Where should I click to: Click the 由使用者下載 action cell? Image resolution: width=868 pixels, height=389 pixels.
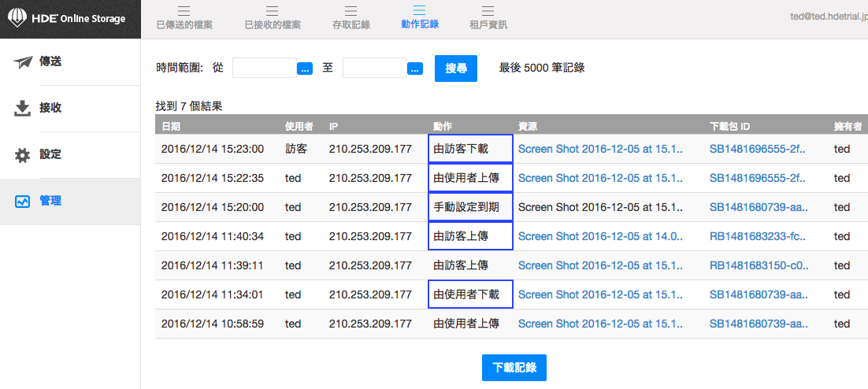point(470,295)
